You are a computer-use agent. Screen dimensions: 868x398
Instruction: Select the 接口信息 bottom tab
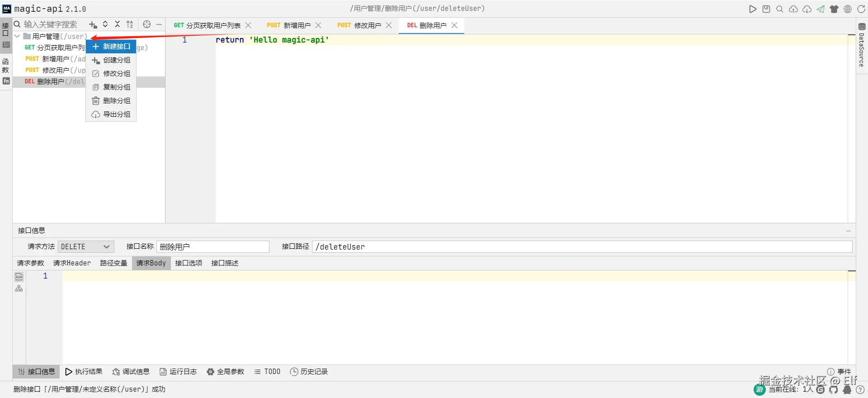(x=37, y=372)
